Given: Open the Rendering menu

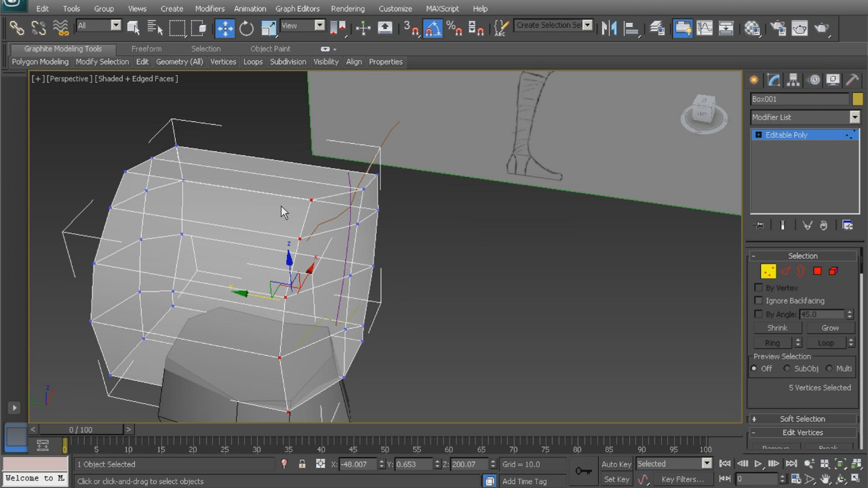Looking at the screenshot, I should coord(348,9).
